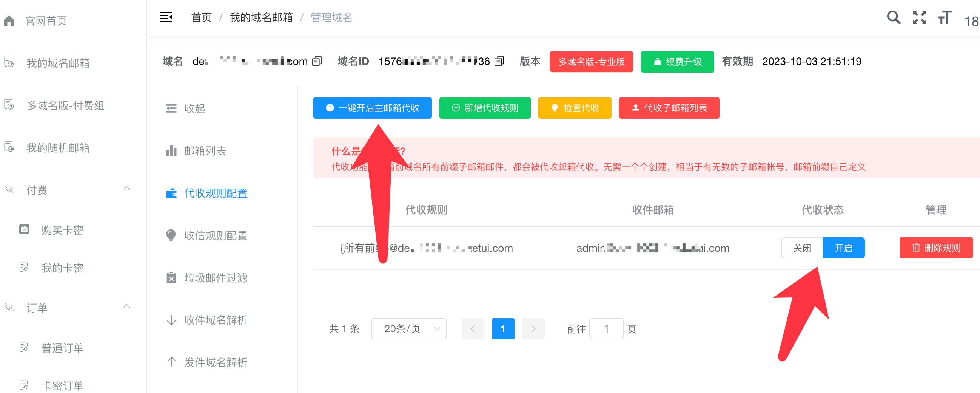Viewport: 980px width, 393px height.
Task: Click the bar chart icon for 邮箱列表
Action: (171, 151)
